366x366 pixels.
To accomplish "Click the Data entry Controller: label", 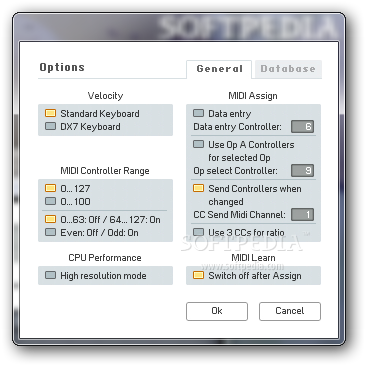I will [x=237, y=127].
